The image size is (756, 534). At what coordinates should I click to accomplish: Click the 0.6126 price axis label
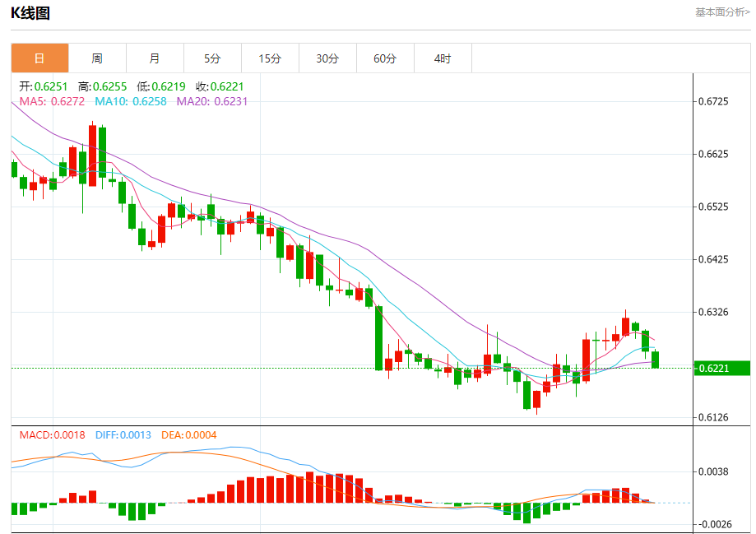coord(713,417)
